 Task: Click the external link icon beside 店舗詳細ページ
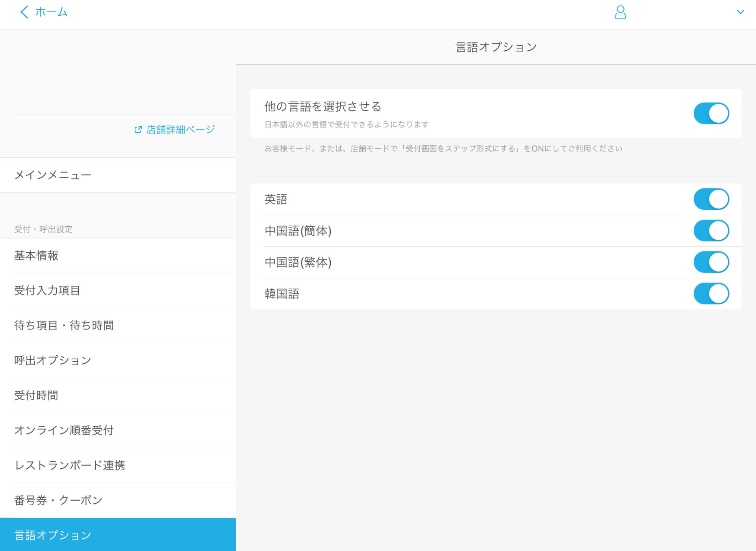[x=138, y=129]
